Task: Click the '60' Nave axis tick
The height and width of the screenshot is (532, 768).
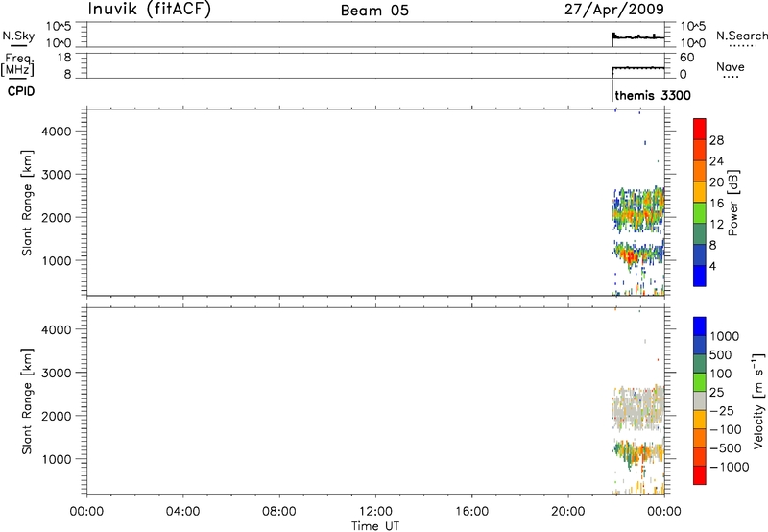Action: pyautogui.click(x=686, y=58)
